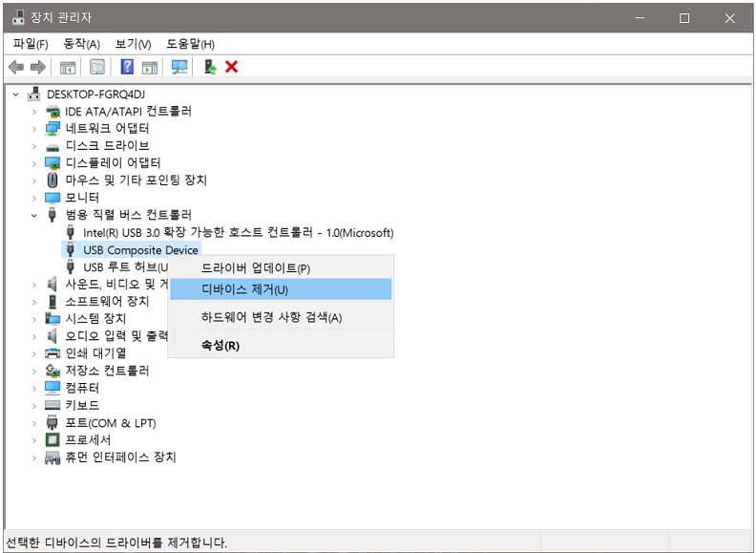The width and height of the screenshot is (756, 553).
Task: Select the Intel(R) USB 3.0 host controller entry
Action: coord(239,233)
